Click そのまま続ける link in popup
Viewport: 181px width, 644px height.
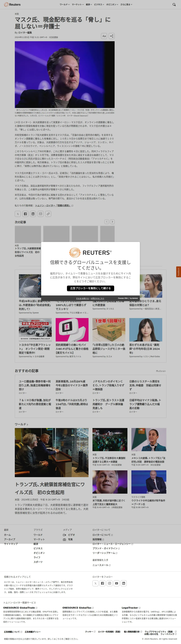click(82, 298)
